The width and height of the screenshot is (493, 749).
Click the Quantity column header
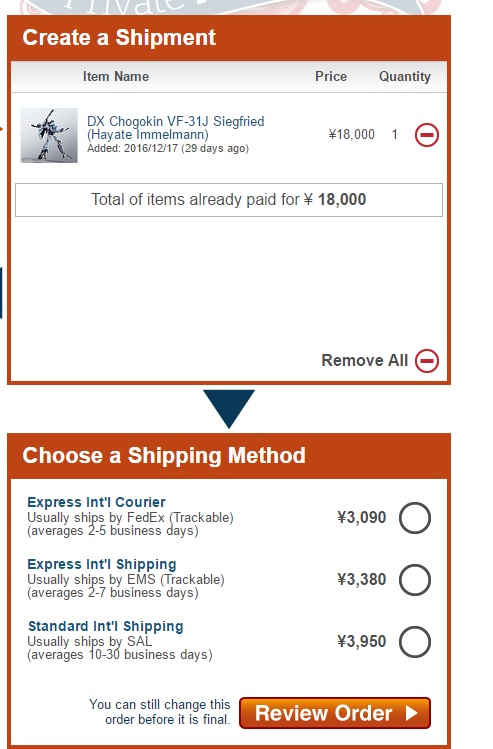[x=405, y=76]
